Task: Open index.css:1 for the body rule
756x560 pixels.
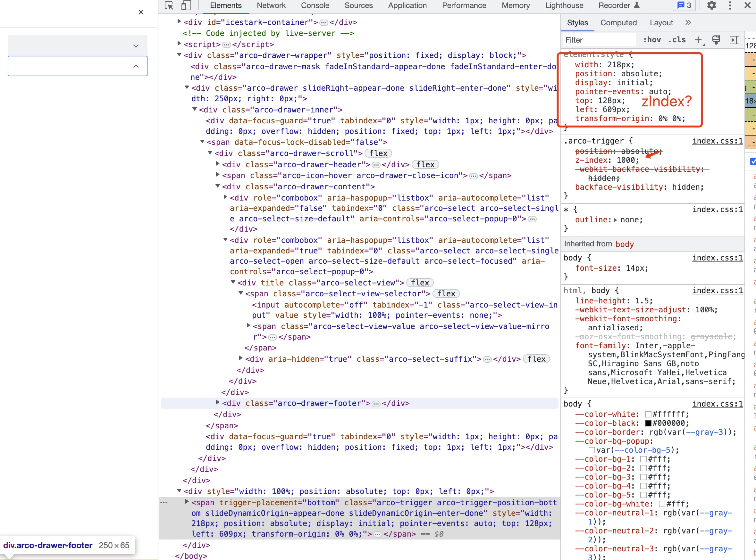Action: 717,258
